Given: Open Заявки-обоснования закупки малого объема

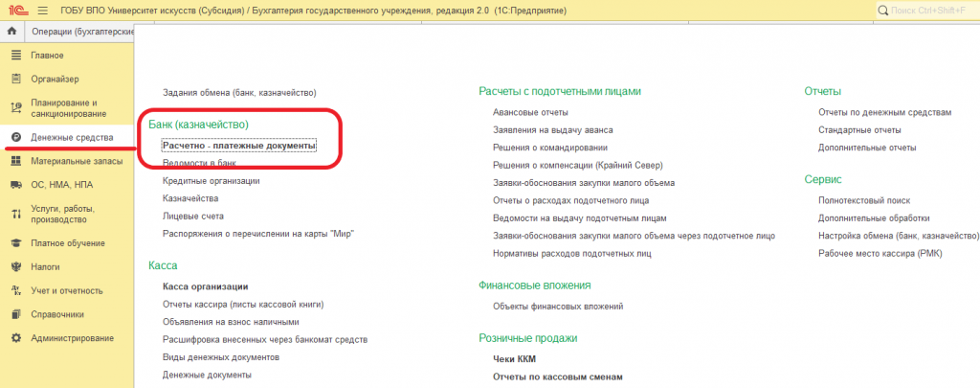Looking at the screenshot, I should [x=584, y=183].
